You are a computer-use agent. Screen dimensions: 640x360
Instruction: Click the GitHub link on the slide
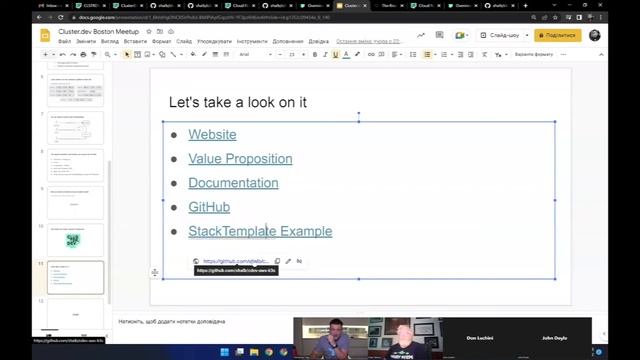coord(209,207)
